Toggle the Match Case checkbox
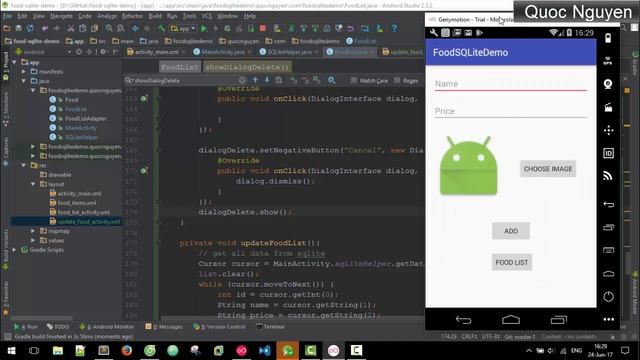 coord(354,80)
